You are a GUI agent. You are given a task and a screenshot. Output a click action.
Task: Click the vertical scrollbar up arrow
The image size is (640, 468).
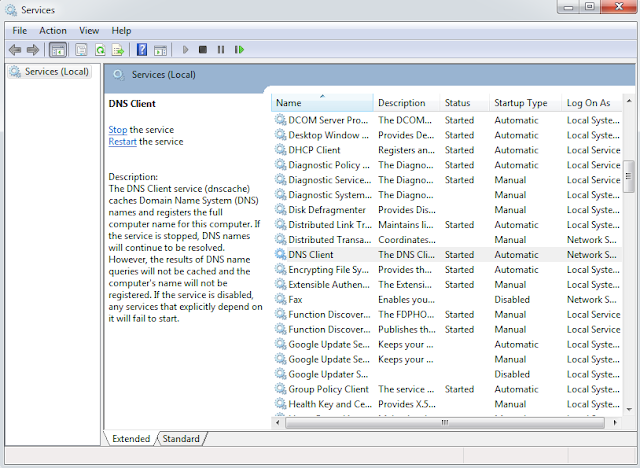point(629,100)
